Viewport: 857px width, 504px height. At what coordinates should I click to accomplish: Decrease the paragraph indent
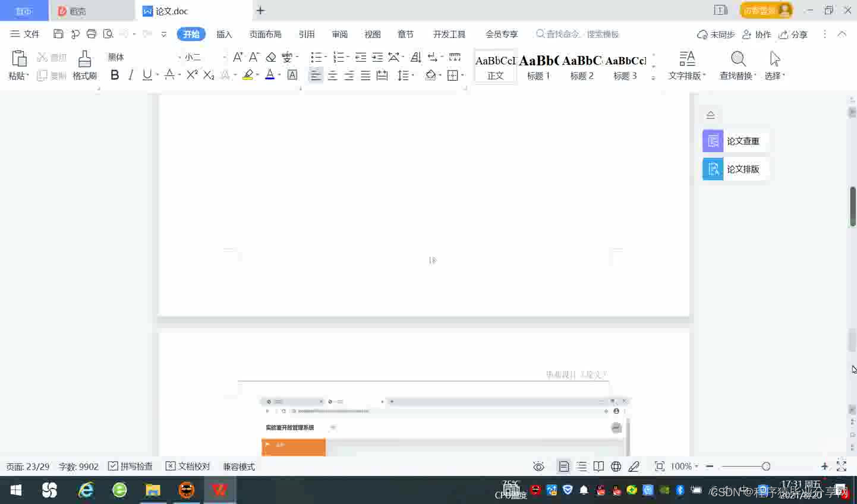coord(361,57)
